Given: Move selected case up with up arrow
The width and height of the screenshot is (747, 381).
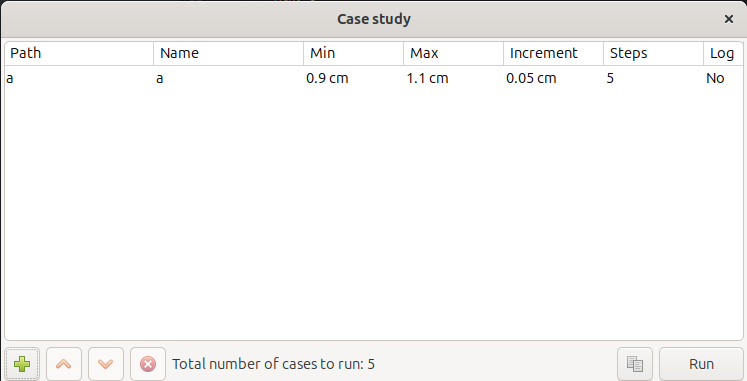Looking at the screenshot, I should (x=64, y=364).
